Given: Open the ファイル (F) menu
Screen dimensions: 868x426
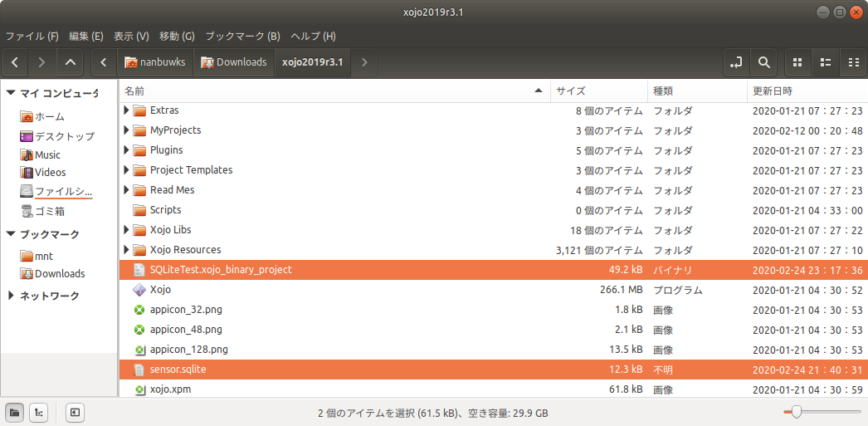Looking at the screenshot, I should (x=32, y=37).
